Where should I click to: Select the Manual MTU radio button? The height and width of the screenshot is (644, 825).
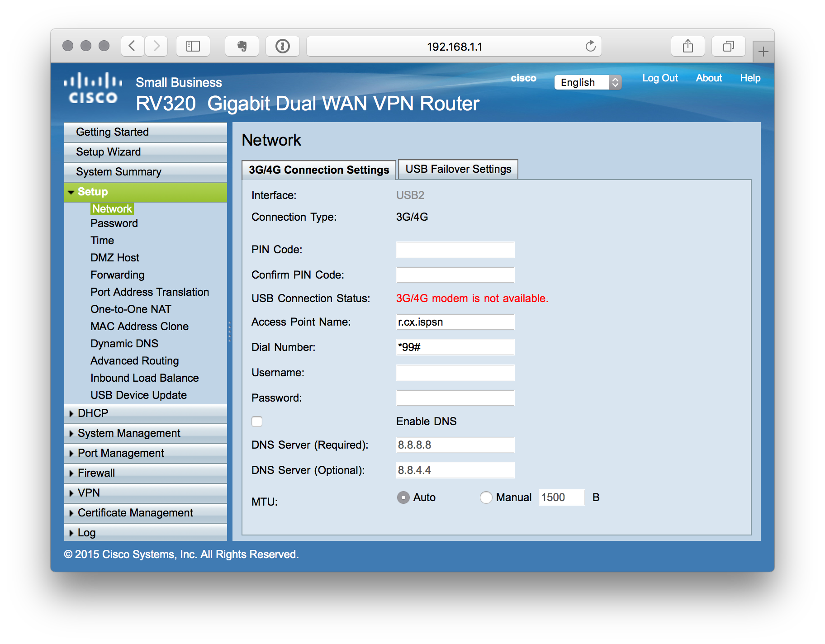[x=486, y=497]
